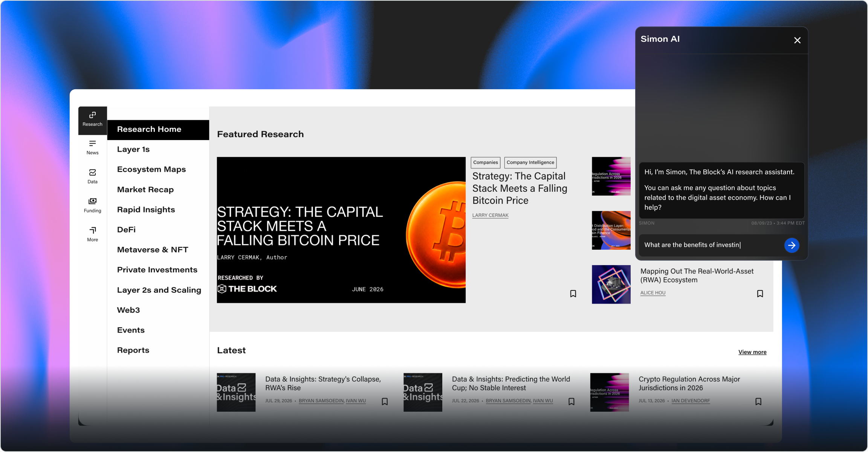Open author Ian Devendorf link

tap(691, 401)
